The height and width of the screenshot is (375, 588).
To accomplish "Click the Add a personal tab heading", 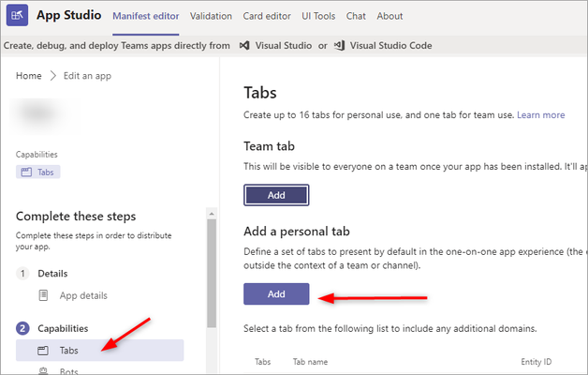I will coord(297,232).
